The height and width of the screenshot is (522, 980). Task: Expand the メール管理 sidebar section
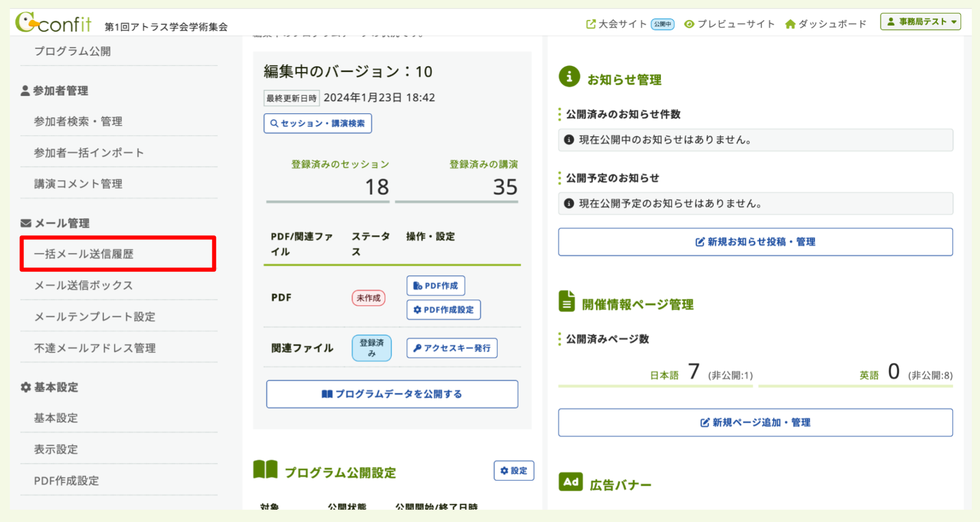pyautogui.click(x=62, y=223)
